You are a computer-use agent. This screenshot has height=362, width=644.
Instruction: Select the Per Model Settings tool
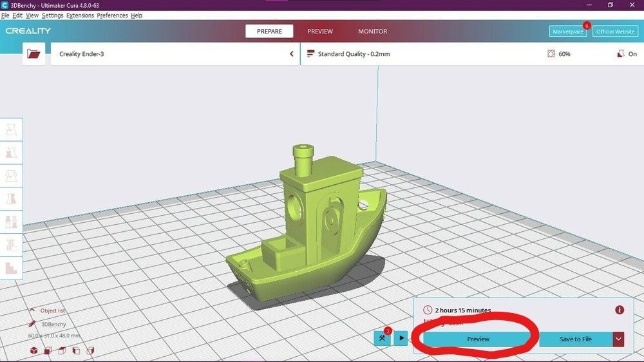(x=11, y=222)
